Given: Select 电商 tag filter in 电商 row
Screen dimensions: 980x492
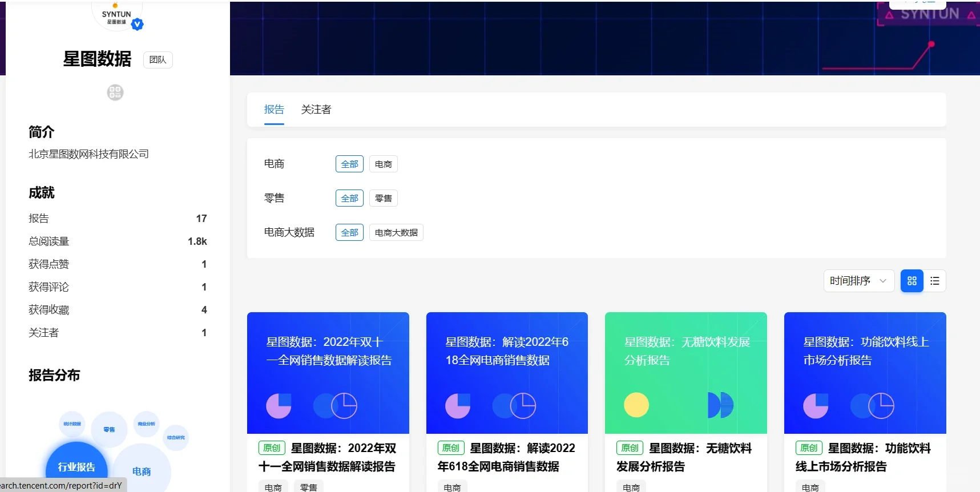Looking at the screenshot, I should pos(384,164).
